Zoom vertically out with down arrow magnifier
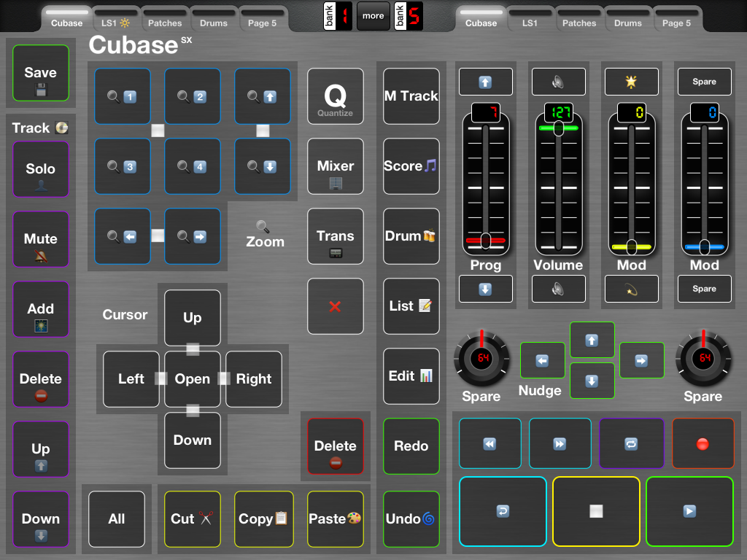This screenshot has height=560, width=747. point(263,166)
